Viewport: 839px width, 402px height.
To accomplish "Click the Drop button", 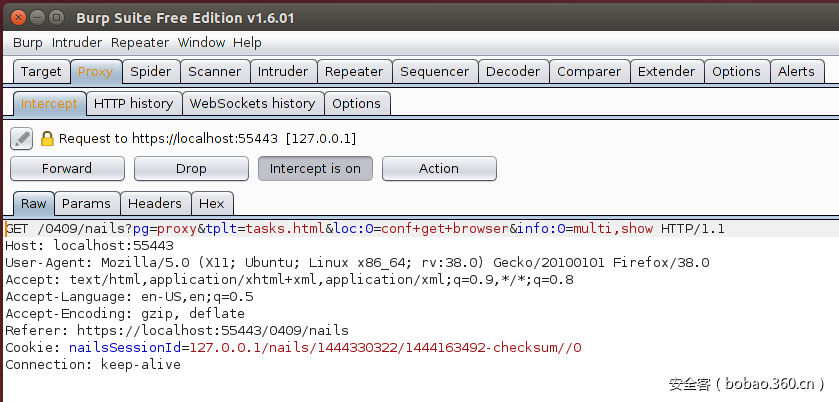I will tap(192, 169).
